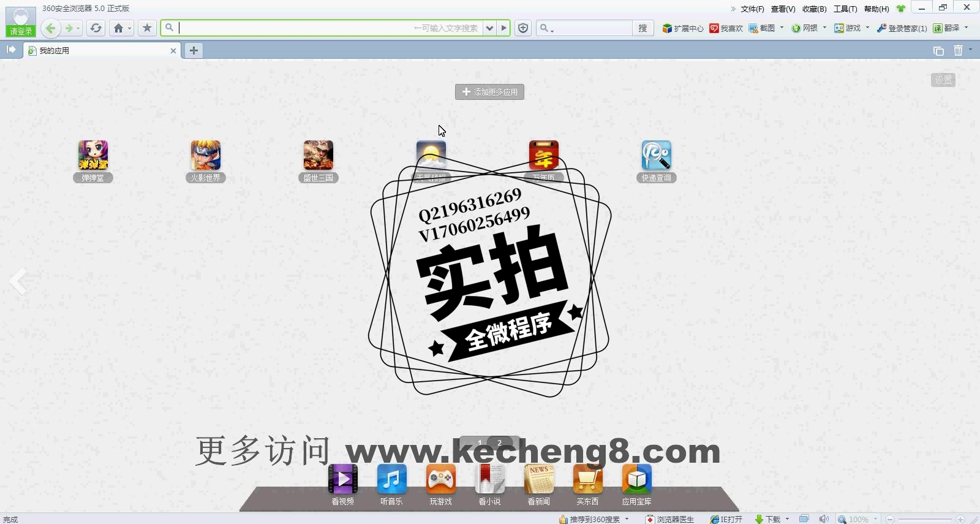This screenshot has width=980, height=524.
Task: Open 浏览器医生 browser doctor
Action: point(670,519)
